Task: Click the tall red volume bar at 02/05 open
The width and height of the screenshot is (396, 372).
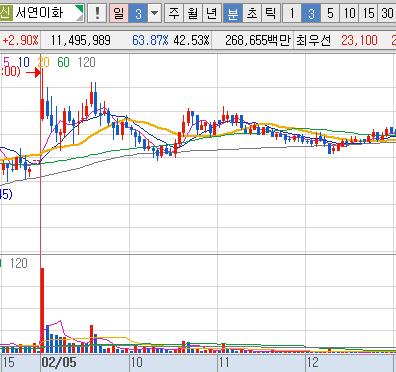Action: click(42, 310)
